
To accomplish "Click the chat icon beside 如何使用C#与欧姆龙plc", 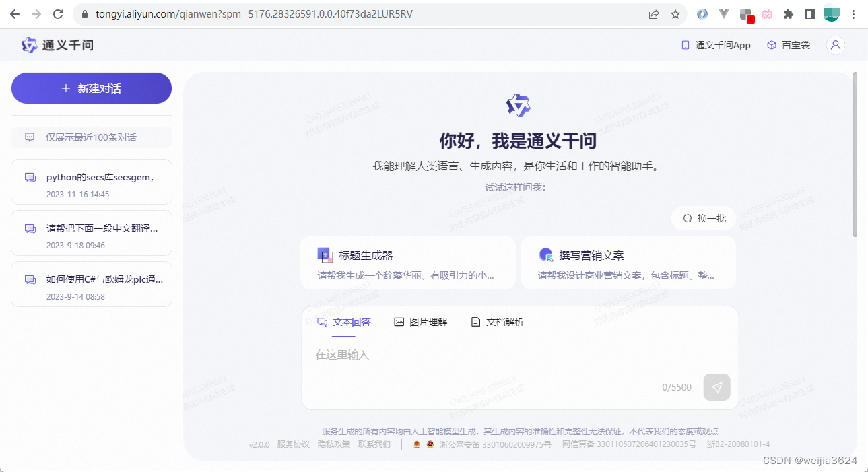I will click(30, 279).
